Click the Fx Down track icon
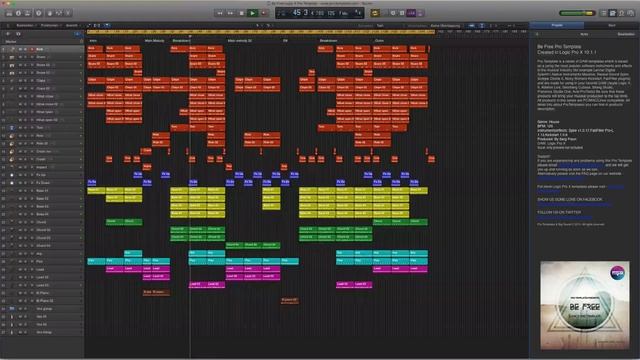Image resolution: width=640 pixels, height=360 pixels. tap(11, 183)
